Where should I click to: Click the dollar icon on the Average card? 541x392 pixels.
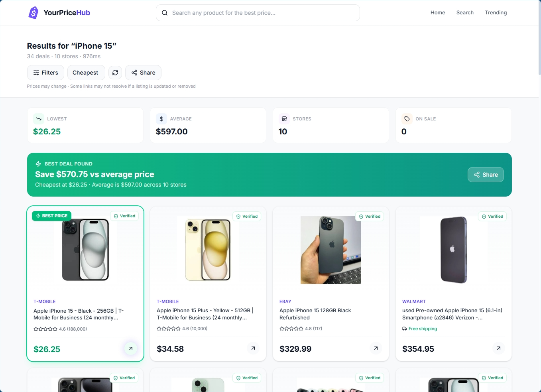[161, 118]
